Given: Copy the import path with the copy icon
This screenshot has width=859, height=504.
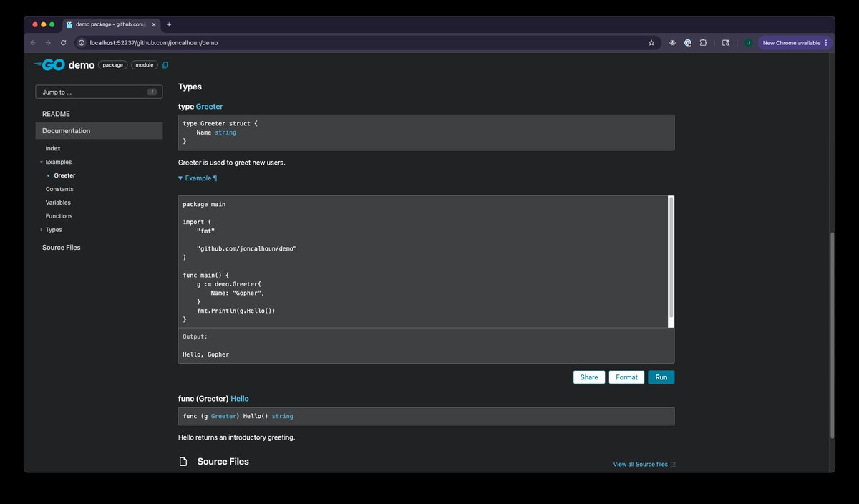Looking at the screenshot, I should point(165,65).
